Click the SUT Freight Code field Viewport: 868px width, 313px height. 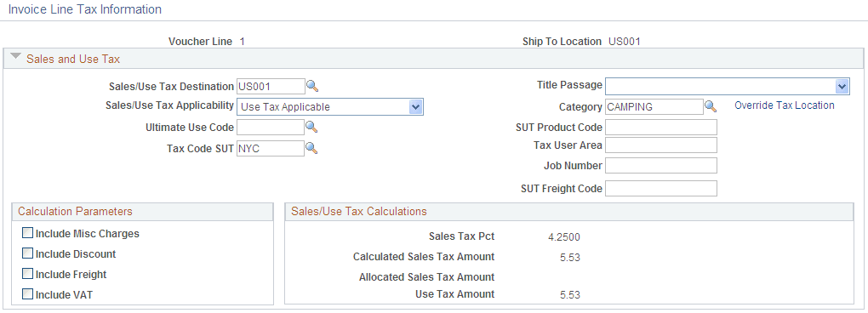click(661, 188)
